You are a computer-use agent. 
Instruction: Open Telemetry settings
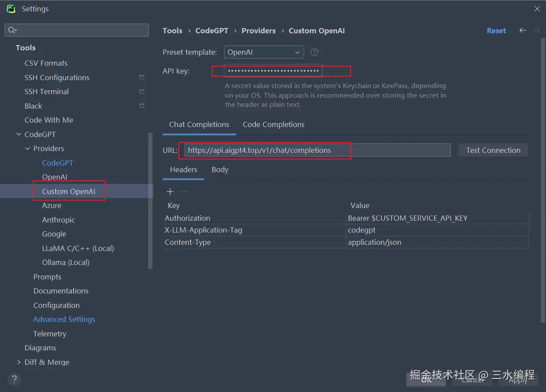[50, 334]
